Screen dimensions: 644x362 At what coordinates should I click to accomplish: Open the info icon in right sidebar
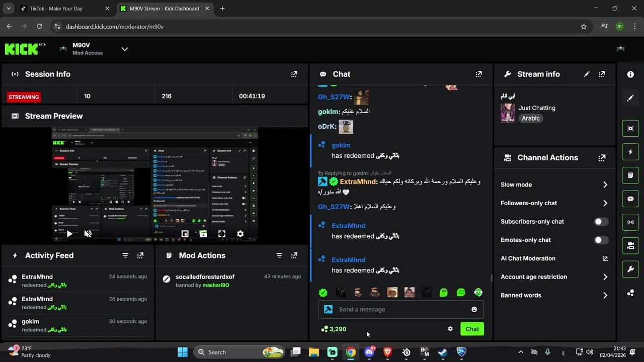[x=630, y=74]
